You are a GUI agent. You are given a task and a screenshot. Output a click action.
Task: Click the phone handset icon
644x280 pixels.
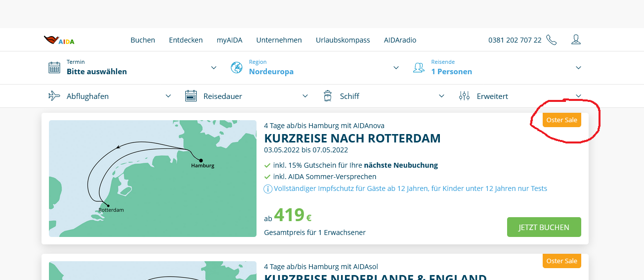(552, 40)
